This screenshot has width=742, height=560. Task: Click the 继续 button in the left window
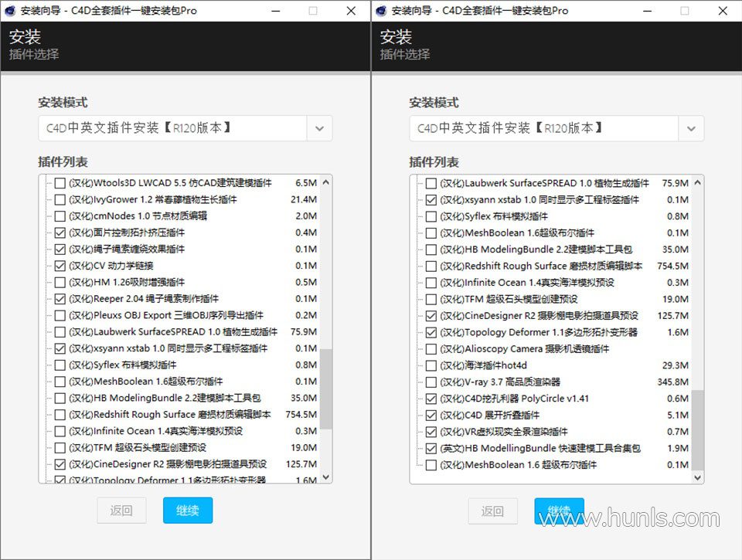188,511
